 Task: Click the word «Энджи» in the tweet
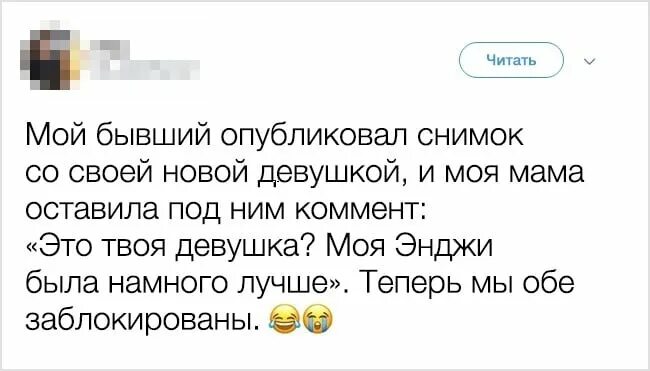tap(445, 247)
